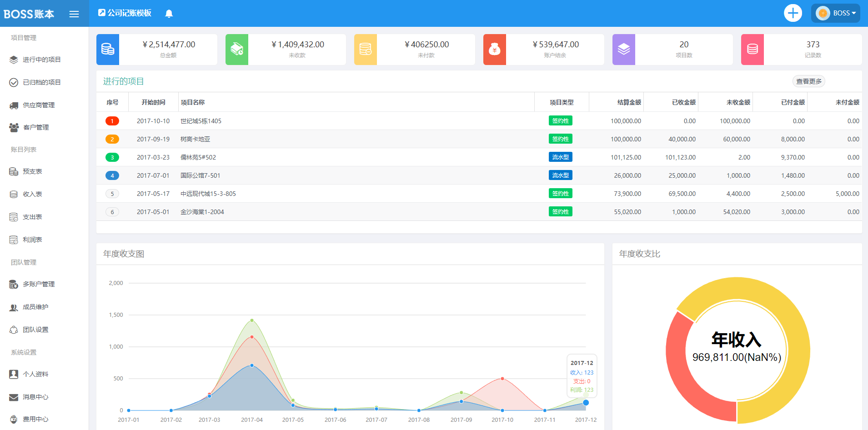Click the 成员维护 people icon
Viewport: 868px width, 430px height.
tap(14, 307)
